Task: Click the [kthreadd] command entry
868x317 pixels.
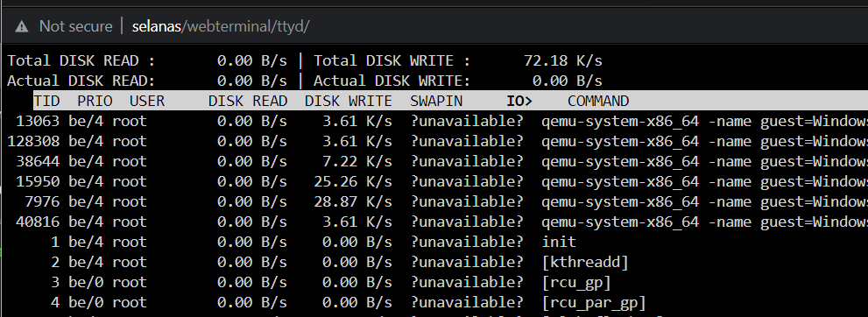Action: tap(585, 262)
